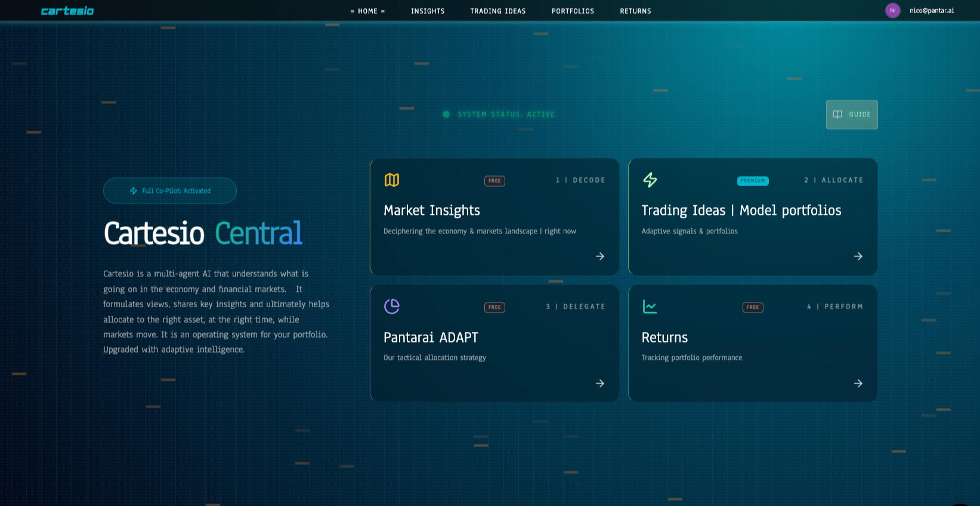Open the Market Insights card title
Image resolution: width=980 pixels, height=506 pixels.
point(432,210)
